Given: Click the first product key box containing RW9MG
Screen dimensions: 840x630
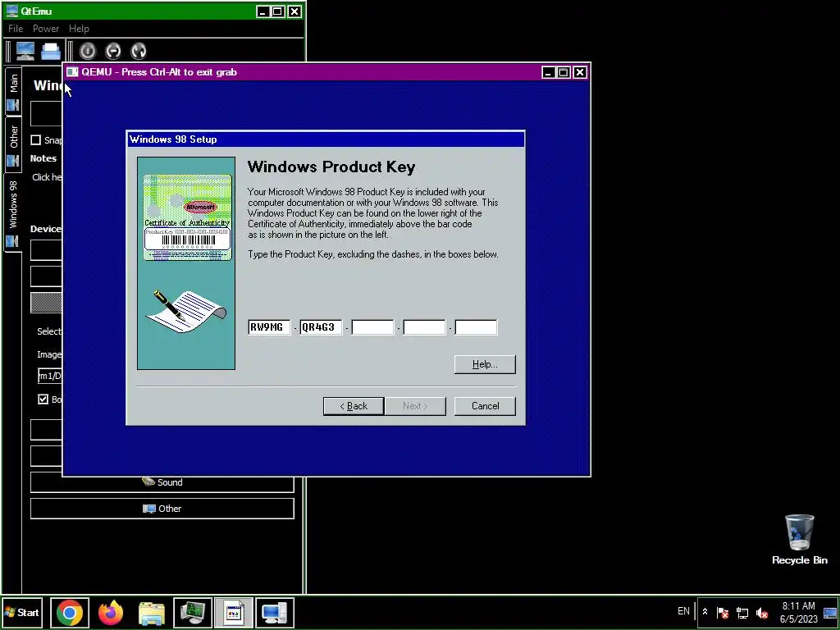Looking at the screenshot, I should coord(269,327).
